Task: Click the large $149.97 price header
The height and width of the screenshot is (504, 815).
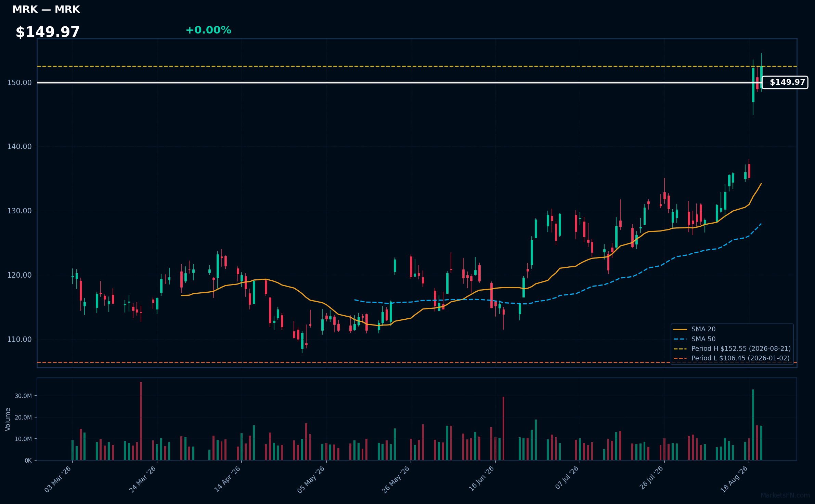Action: tap(48, 32)
